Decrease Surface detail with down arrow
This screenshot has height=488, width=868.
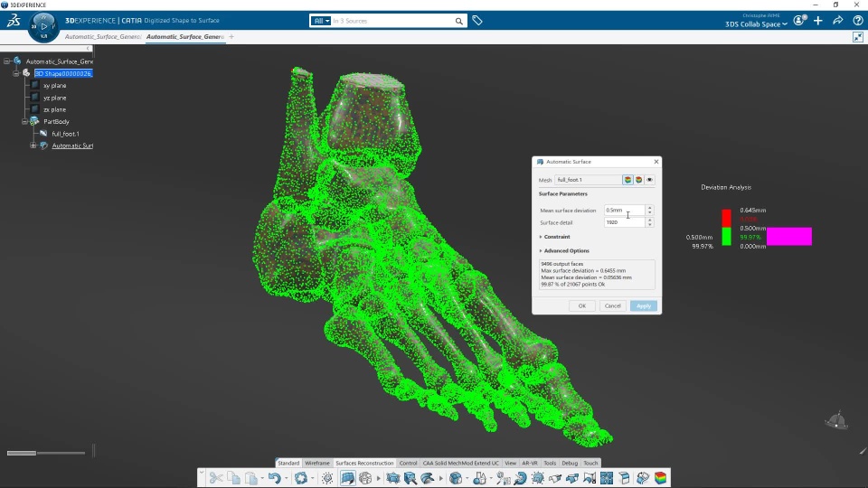click(x=650, y=225)
